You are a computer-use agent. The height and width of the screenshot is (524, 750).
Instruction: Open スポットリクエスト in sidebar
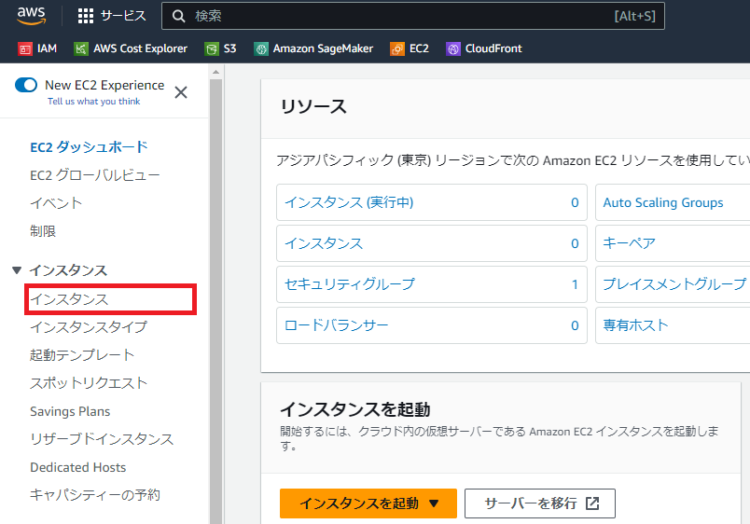(88, 383)
